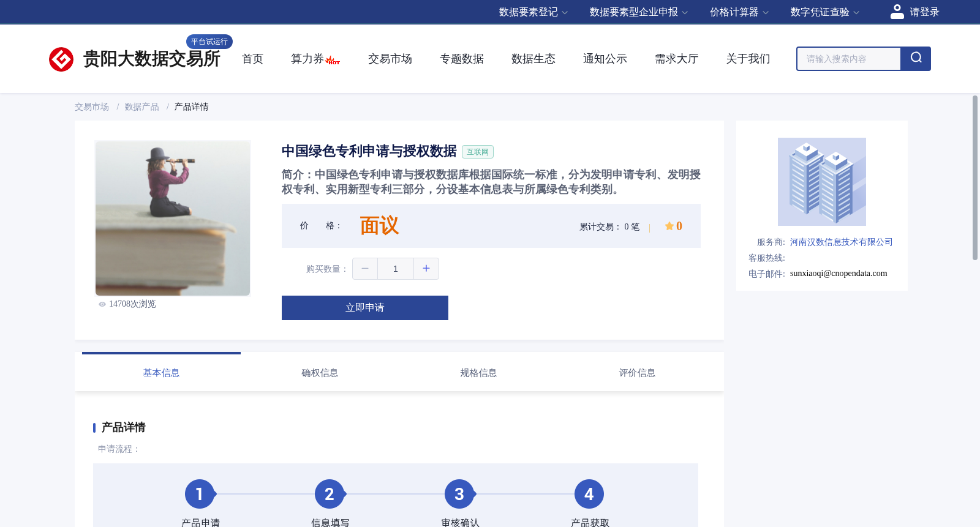Click step 2 circle 信息填写
Screen dimensions: 980x527
tap(330, 494)
